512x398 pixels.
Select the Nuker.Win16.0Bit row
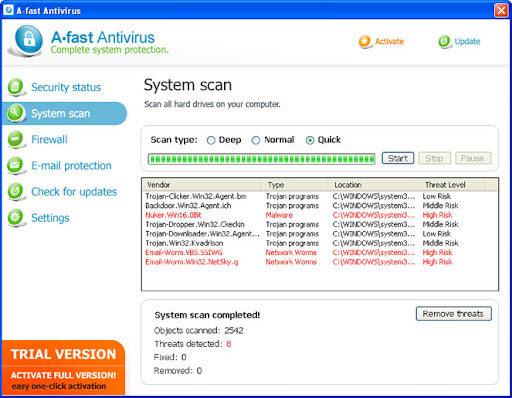click(x=320, y=215)
